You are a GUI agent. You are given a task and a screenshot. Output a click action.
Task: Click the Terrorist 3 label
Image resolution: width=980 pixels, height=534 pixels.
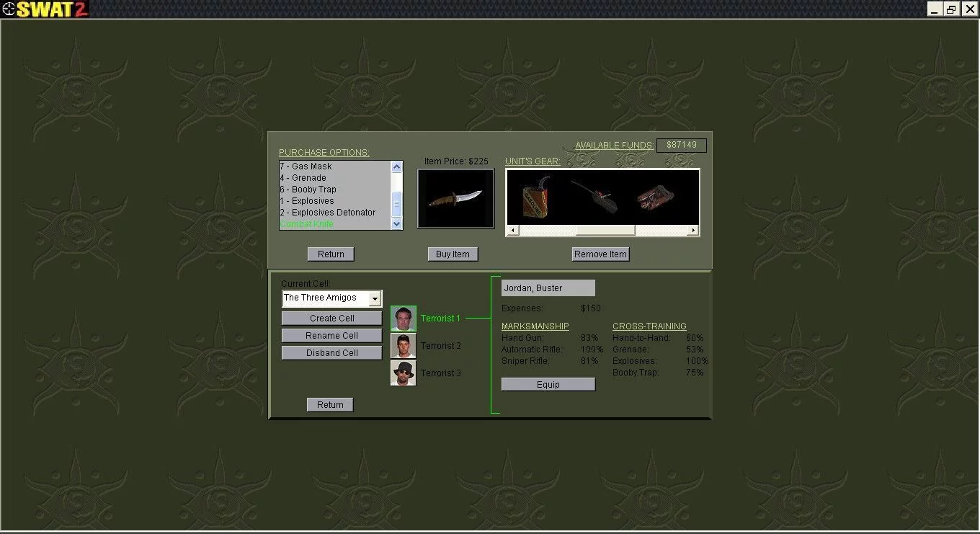click(x=441, y=373)
